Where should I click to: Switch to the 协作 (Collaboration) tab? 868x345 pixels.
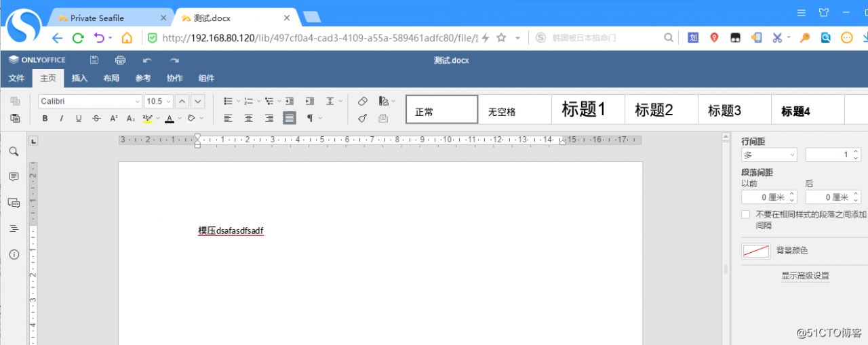pos(175,78)
